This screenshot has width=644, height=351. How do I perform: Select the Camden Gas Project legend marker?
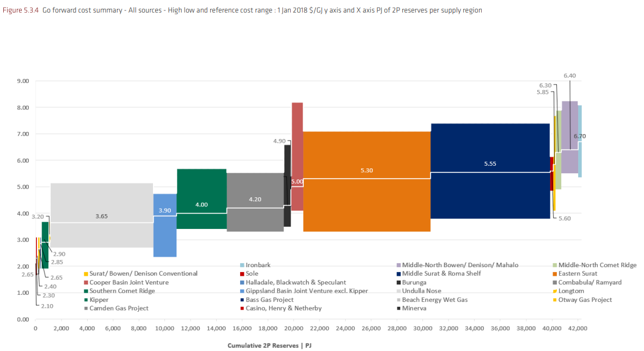click(x=85, y=308)
